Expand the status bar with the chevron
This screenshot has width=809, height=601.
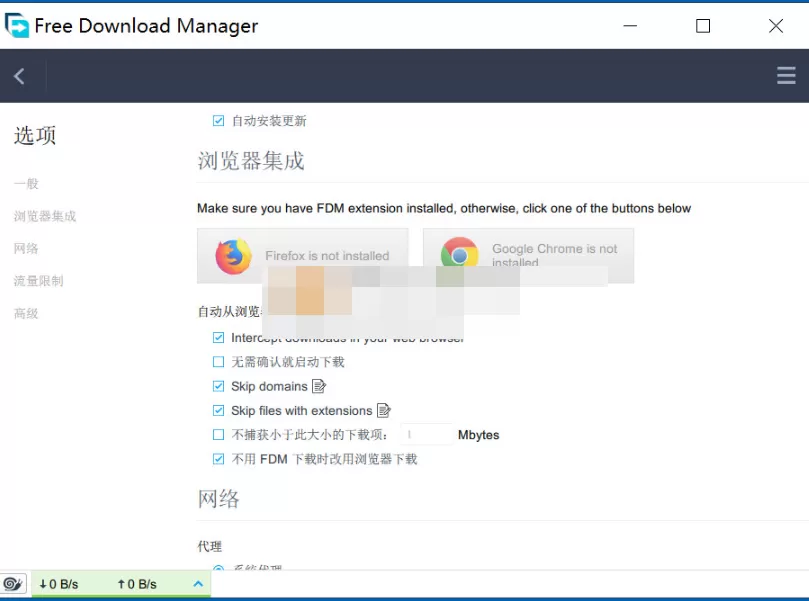198,584
